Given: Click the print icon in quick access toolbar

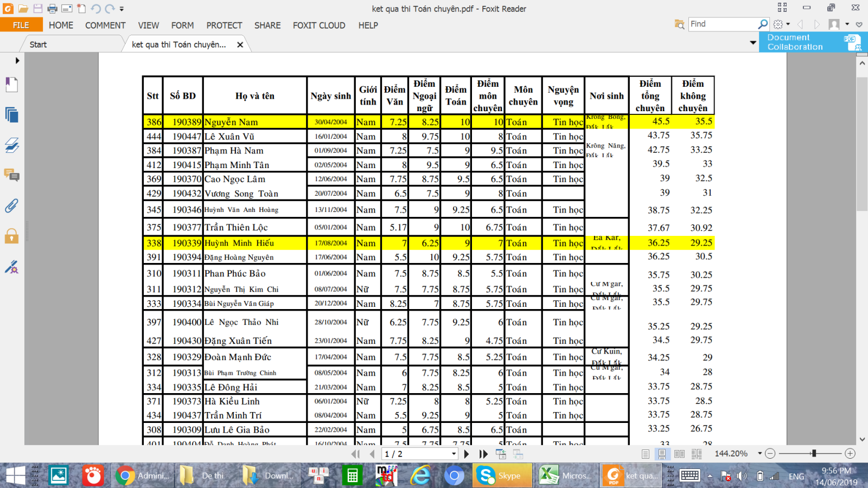Looking at the screenshot, I should coord(52,9).
